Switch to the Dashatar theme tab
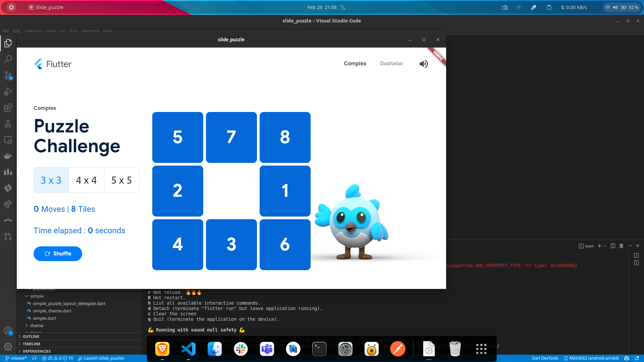The width and height of the screenshot is (644, 362). (x=391, y=64)
